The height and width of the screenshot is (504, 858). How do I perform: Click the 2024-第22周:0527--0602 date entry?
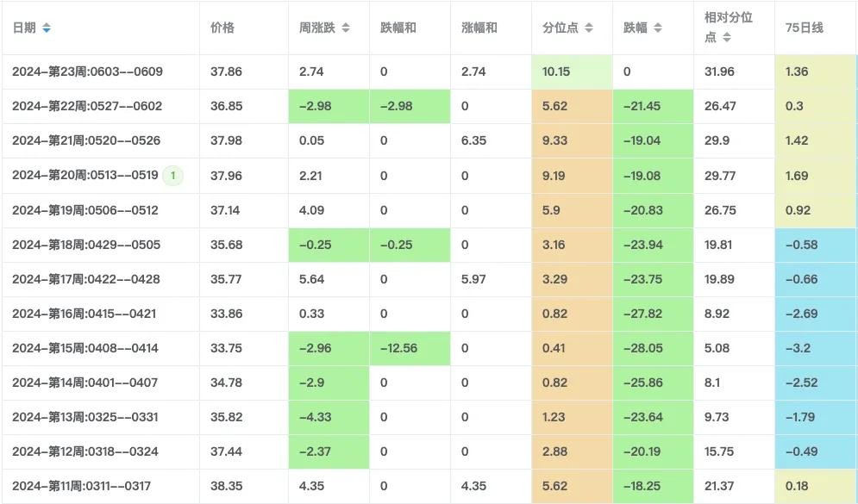point(87,106)
